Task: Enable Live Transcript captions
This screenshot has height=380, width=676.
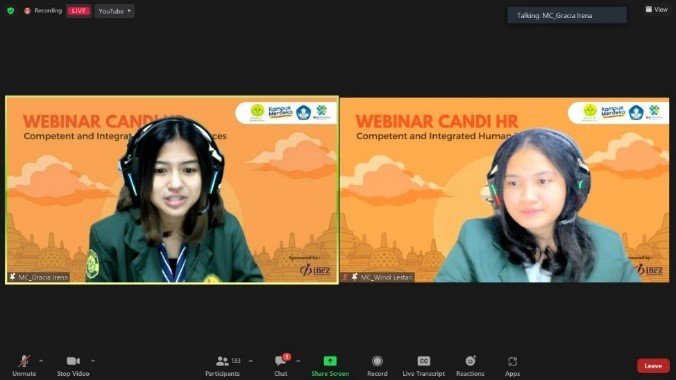Action: click(424, 365)
